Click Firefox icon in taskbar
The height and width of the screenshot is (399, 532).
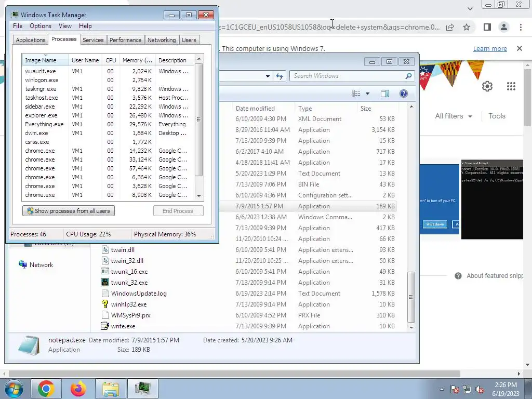(x=78, y=389)
